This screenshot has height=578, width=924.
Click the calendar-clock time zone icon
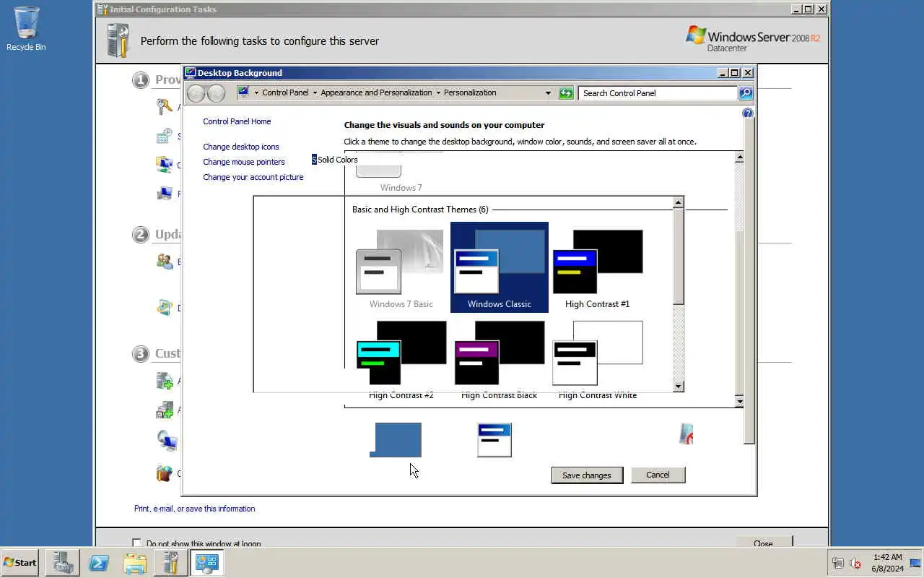click(165, 135)
